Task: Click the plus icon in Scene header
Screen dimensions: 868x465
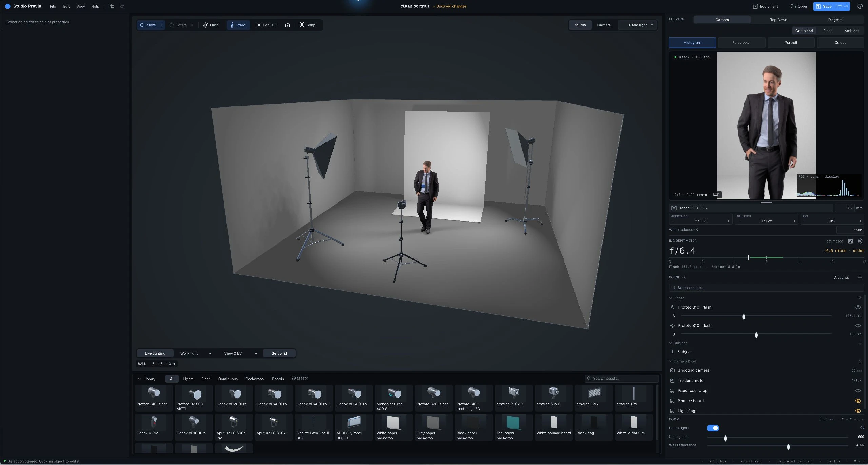Action: point(860,277)
